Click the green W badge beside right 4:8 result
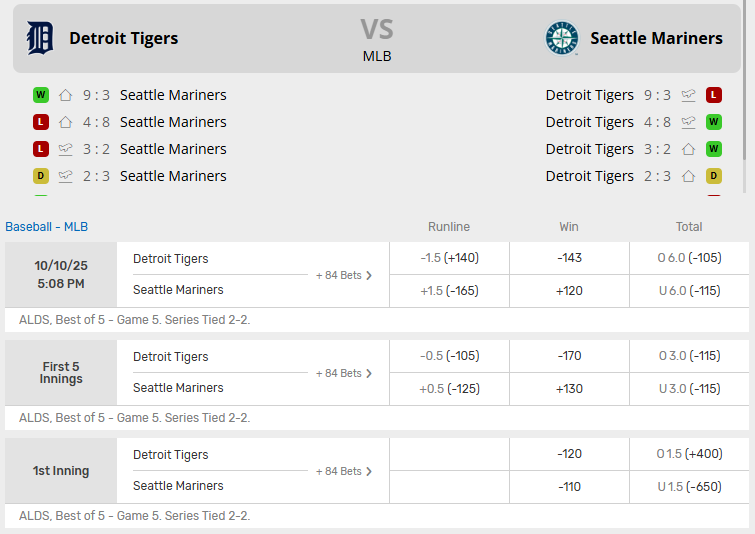Image resolution: width=755 pixels, height=534 pixels. 714,122
